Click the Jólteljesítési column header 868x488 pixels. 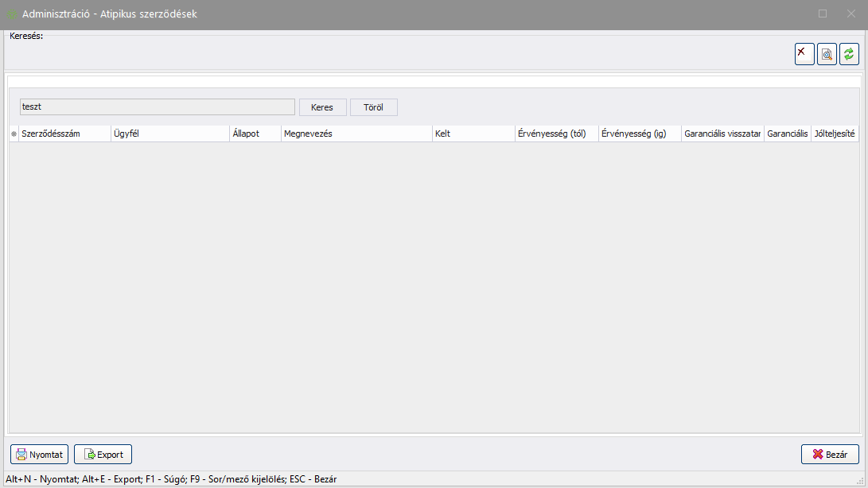[835, 134]
